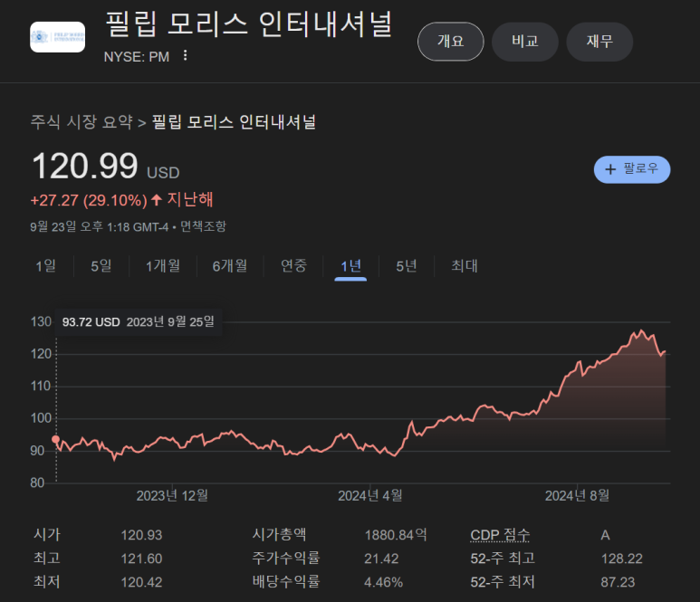700x602 pixels.
Task: Switch chart to the 5년 range
Action: tap(407, 266)
